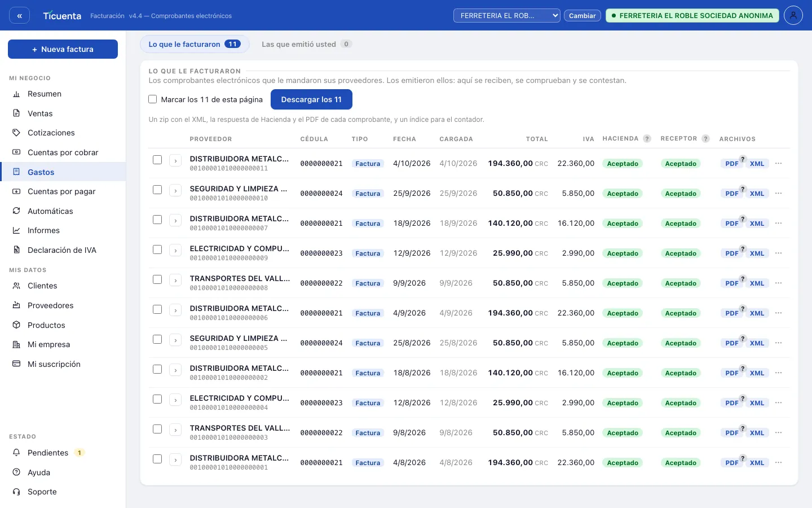Show help for the Hacienda column
Viewport: 812px width, 508px height.
(647, 139)
